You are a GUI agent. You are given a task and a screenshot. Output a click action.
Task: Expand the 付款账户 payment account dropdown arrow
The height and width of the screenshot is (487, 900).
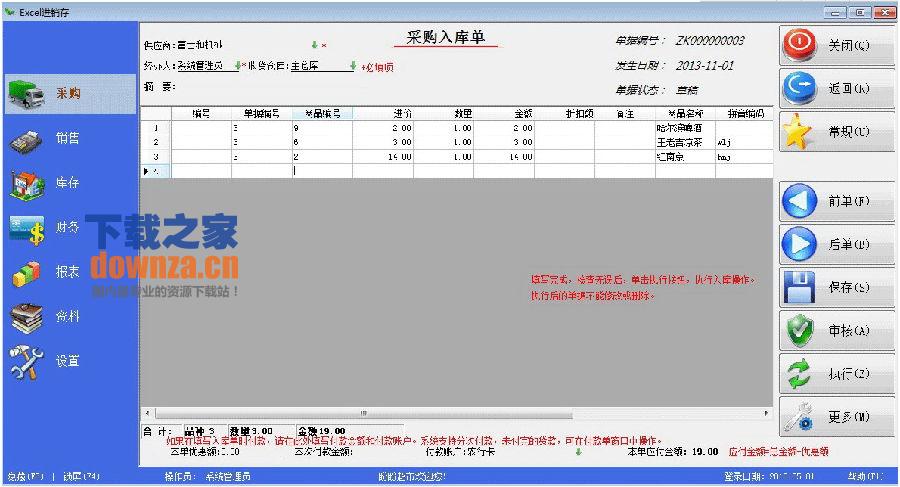579,453
